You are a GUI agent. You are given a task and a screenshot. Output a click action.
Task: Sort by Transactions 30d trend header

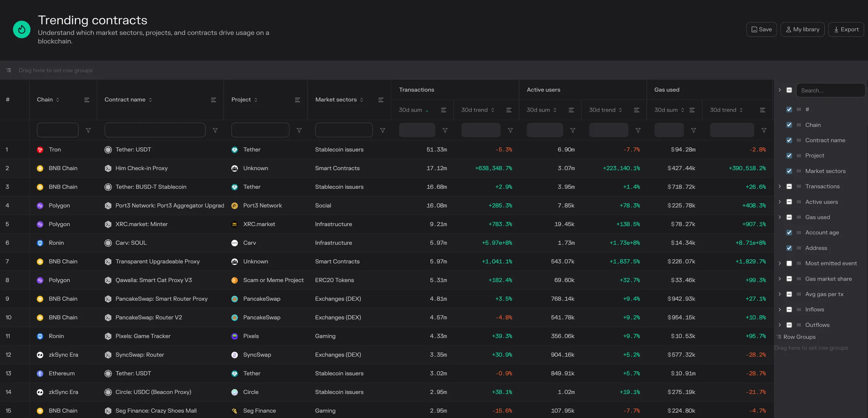478,110
